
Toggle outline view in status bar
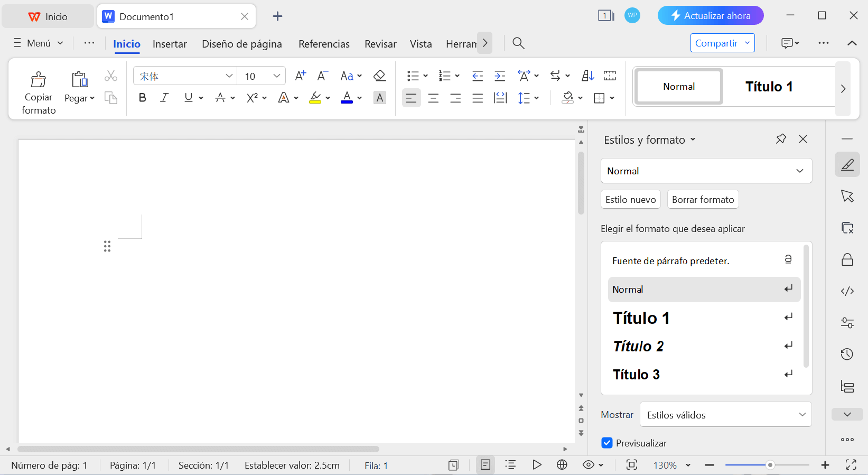pos(510,464)
